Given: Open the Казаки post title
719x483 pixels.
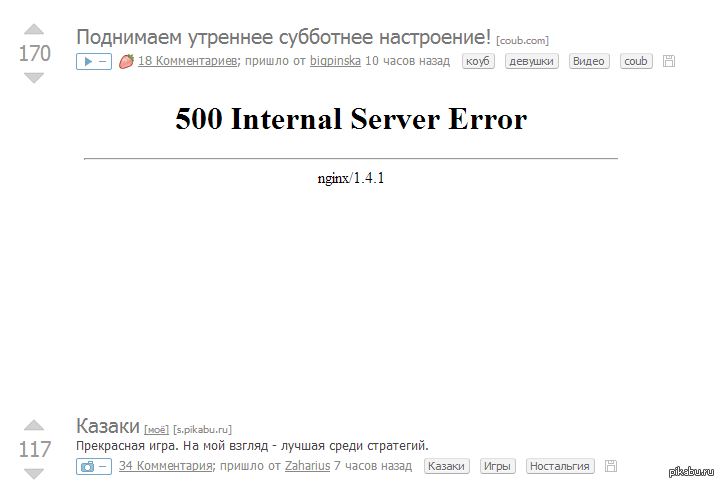Looking at the screenshot, I should click(x=108, y=427).
